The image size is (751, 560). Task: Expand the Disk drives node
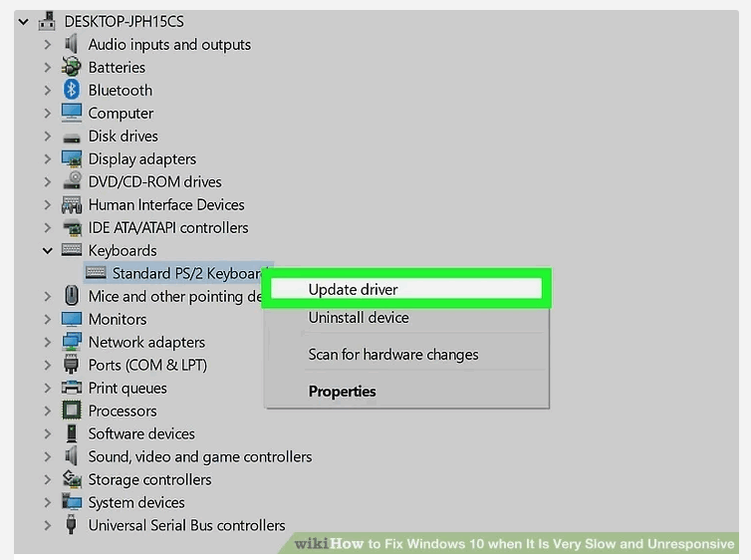click(x=47, y=137)
